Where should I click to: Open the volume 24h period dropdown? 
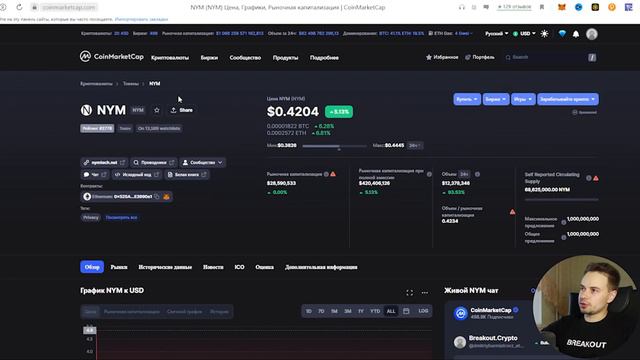[464, 174]
